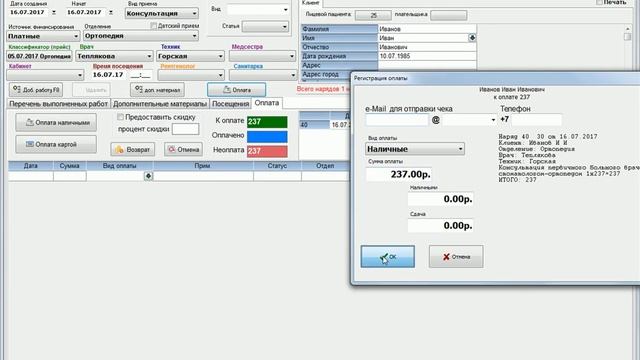Open the Источник финансирования dropdown Платные
Image resolution: width=640 pixels, height=360 pixels.
[43, 36]
